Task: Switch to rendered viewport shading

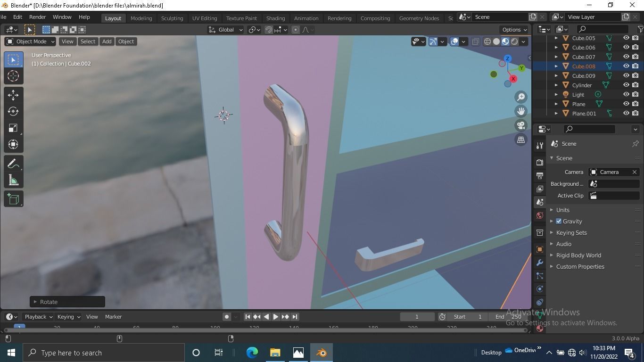Action: (514, 41)
